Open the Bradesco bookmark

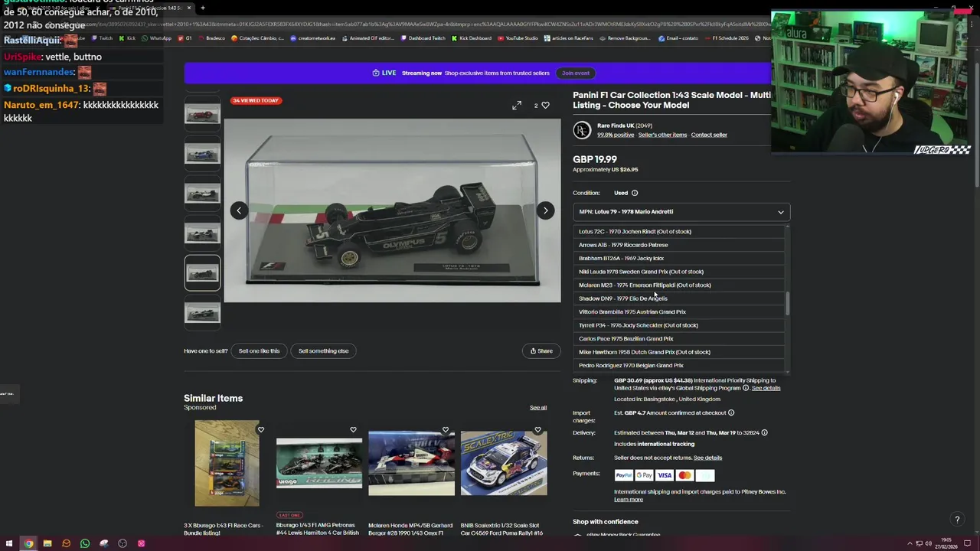212,38
